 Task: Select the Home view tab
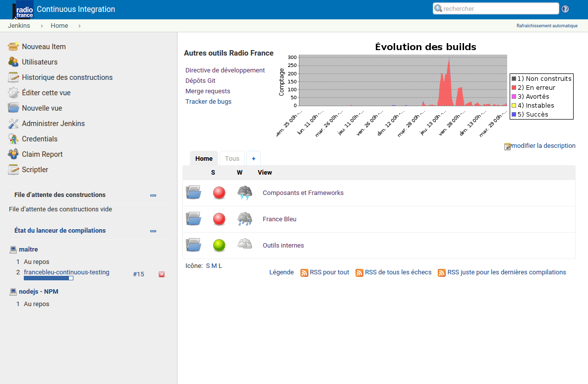[204, 158]
